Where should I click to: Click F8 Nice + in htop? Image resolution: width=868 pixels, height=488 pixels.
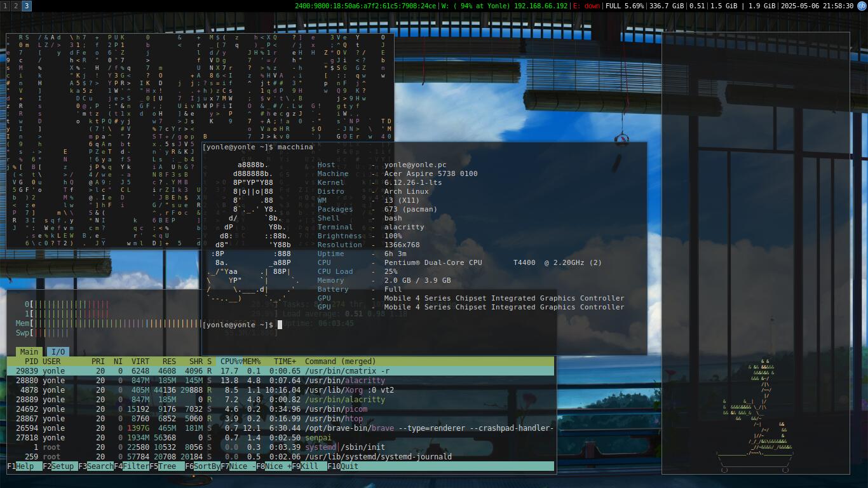pyautogui.click(x=274, y=466)
